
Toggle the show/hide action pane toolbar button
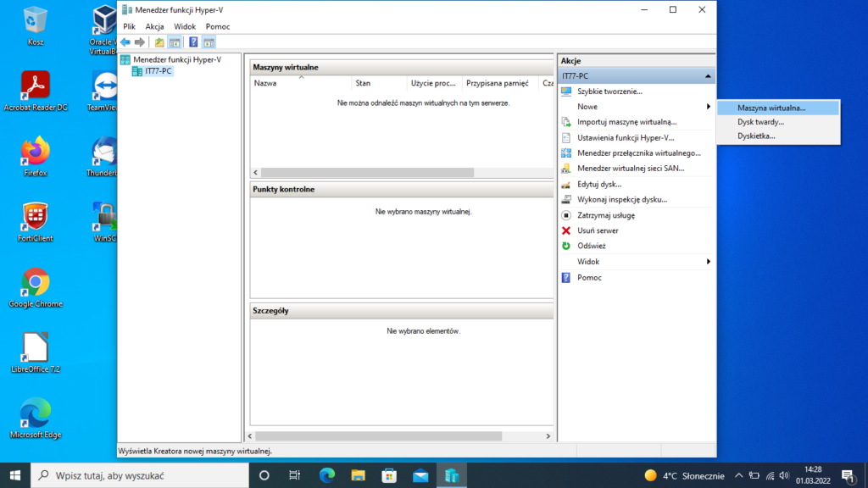pyautogui.click(x=209, y=42)
